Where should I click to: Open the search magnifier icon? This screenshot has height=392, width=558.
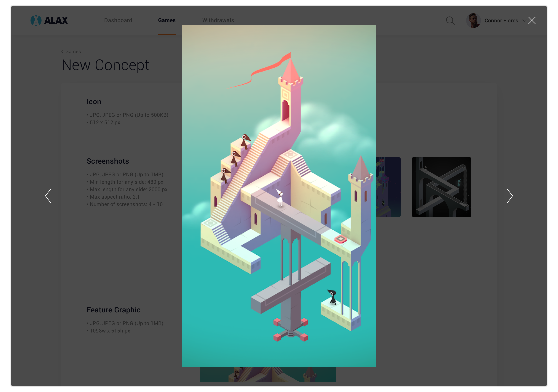click(450, 21)
